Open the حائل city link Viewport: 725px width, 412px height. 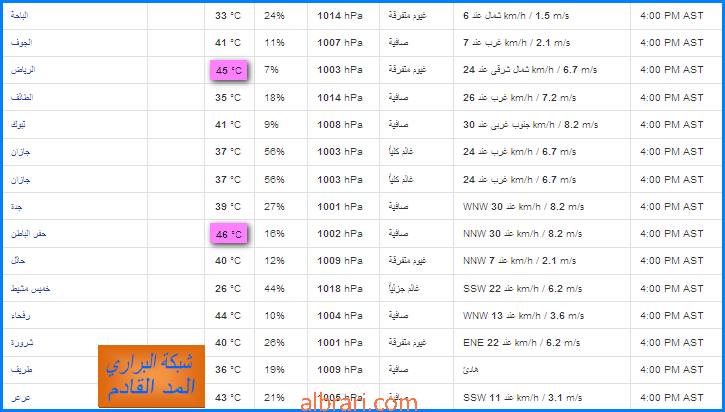pyautogui.click(x=18, y=261)
